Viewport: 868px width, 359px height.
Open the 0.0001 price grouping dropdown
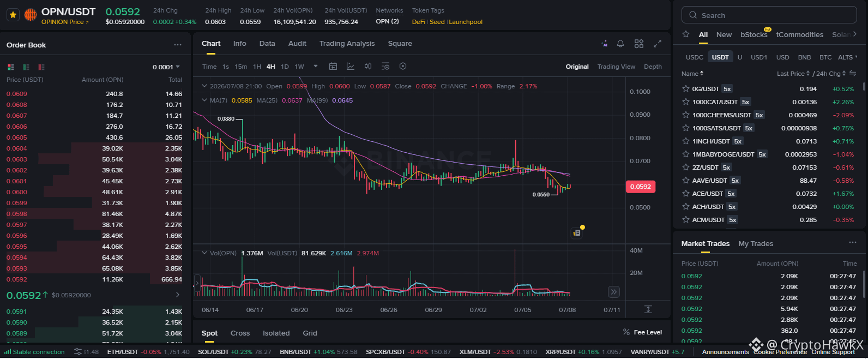[166, 67]
